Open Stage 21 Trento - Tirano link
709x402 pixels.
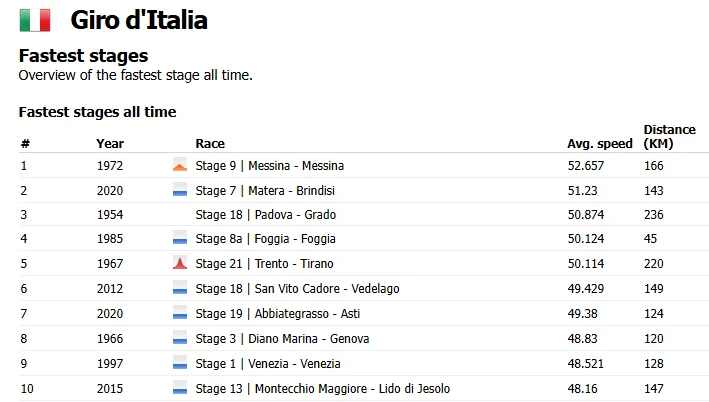(x=265, y=264)
